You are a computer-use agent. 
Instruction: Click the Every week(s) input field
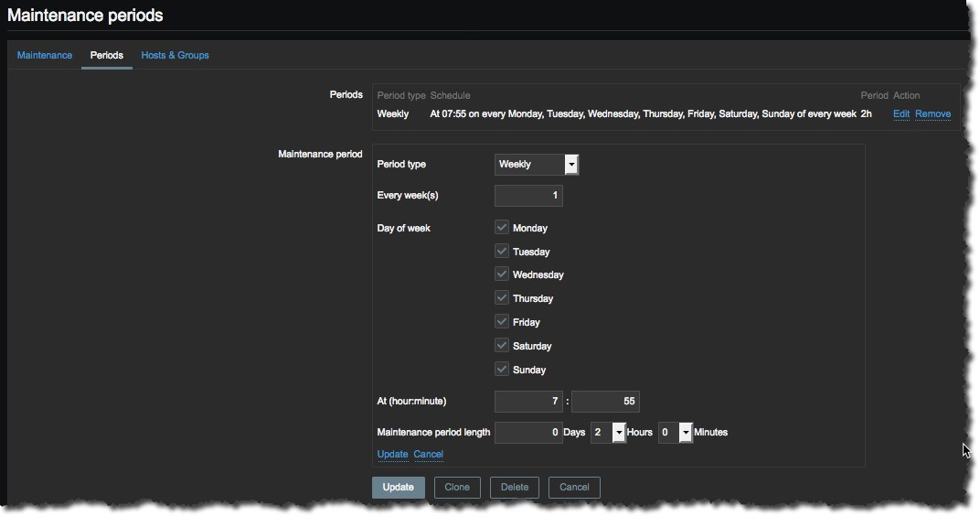pyautogui.click(x=528, y=196)
